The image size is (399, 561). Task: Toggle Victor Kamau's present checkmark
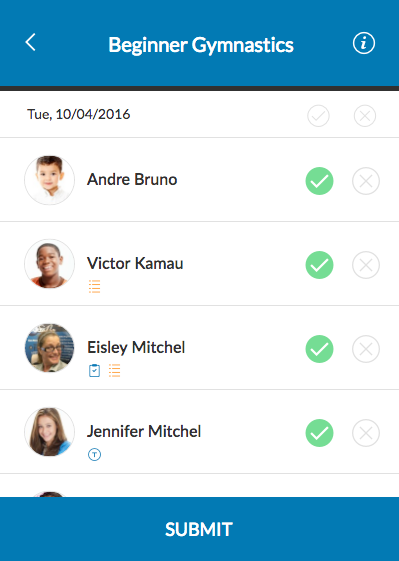[x=320, y=265]
